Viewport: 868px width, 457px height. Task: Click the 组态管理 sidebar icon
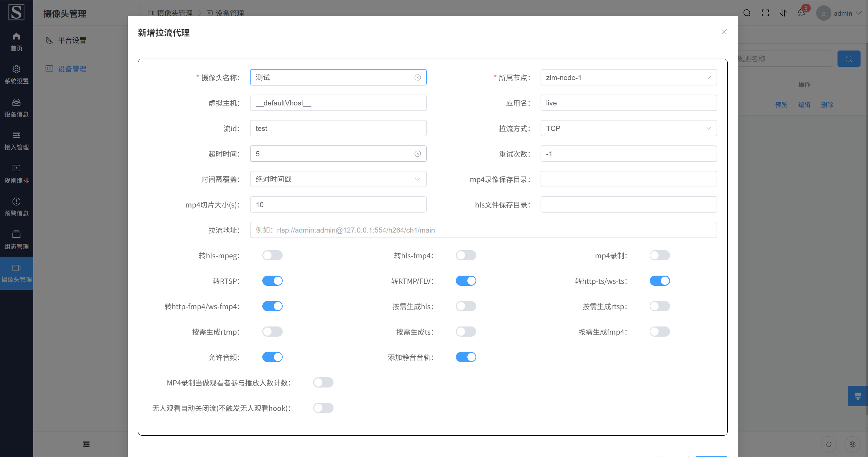(16, 235)
